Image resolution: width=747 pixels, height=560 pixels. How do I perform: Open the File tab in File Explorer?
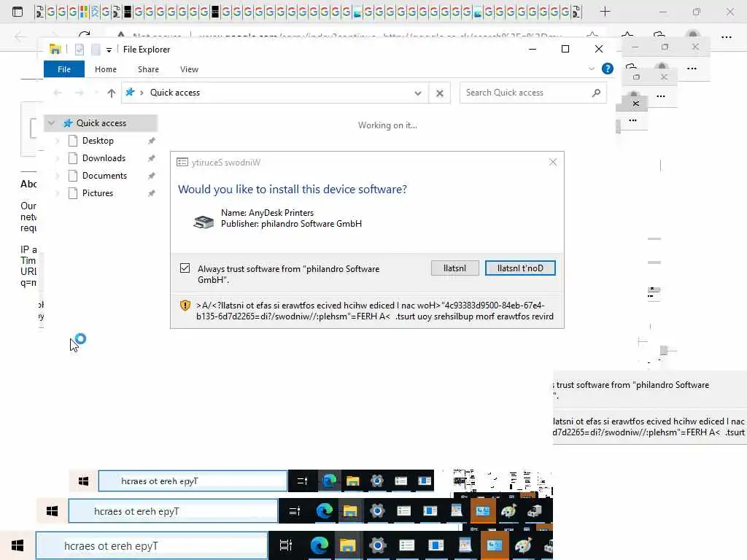pyautogui.click(x=64, y=69)
